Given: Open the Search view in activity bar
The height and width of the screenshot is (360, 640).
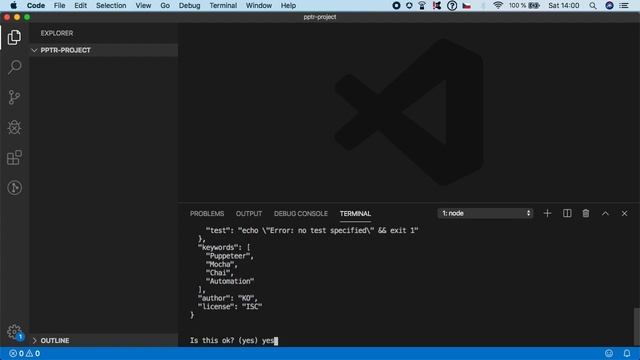Looking at the screenshot, I should click(14, 67).
